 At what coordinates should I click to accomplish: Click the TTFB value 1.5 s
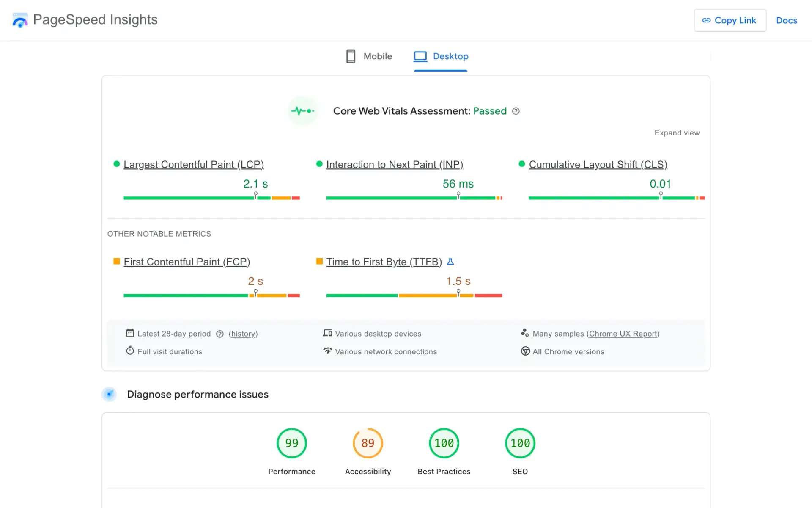point(458,281)
